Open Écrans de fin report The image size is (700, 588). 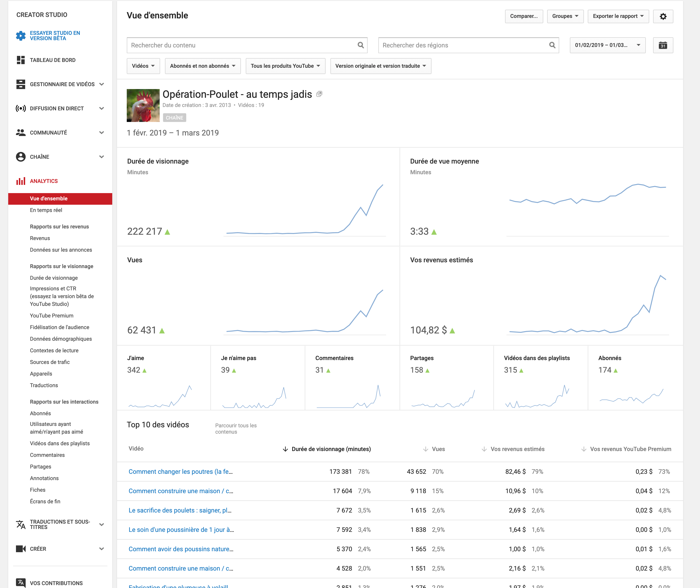(45, 501)
